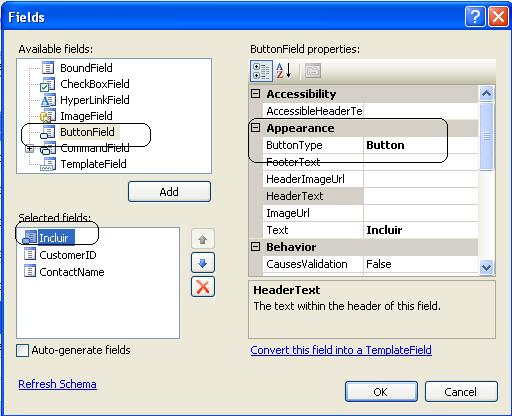Sort properties alphabetically with A-Z icon
Image resolution: width=512 pixels, height=416 pixels.
[x=284, y=71]
